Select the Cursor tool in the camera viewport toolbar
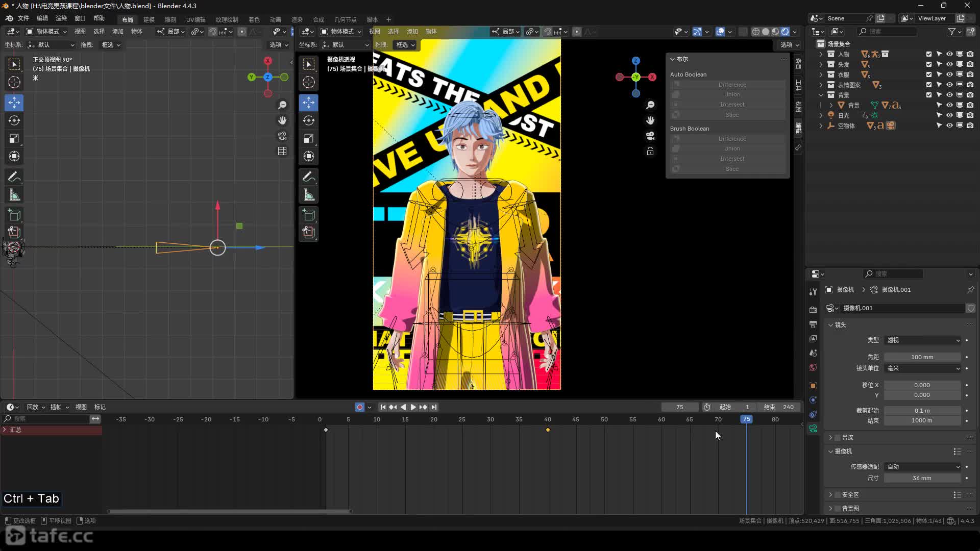This screenshot has width=980, height=551. pyautogui.click(x=308, y=82)
